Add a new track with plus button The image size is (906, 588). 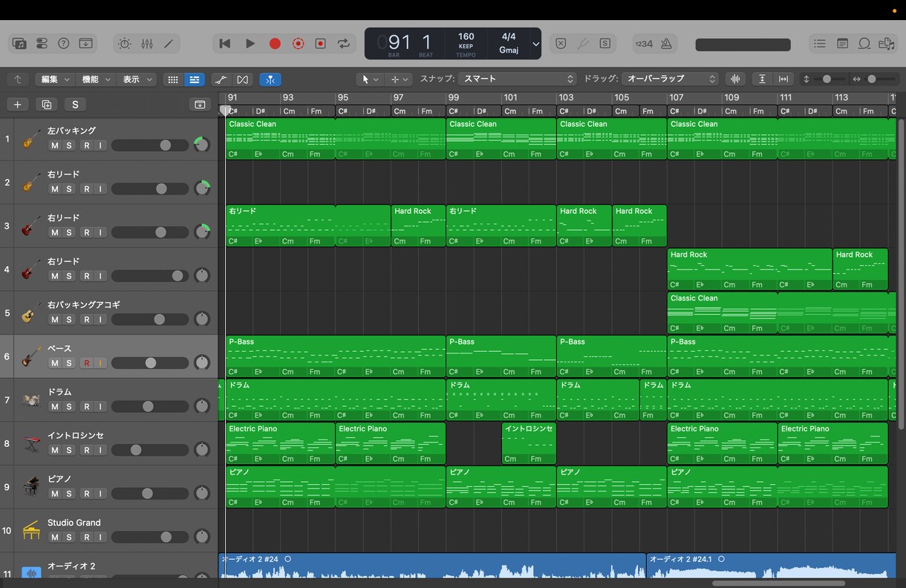click(x=17, y=105)
